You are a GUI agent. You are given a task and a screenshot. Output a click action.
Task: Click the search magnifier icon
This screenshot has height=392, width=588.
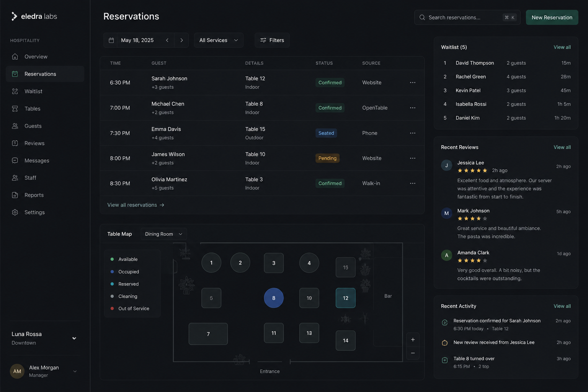tap(422, 17)
